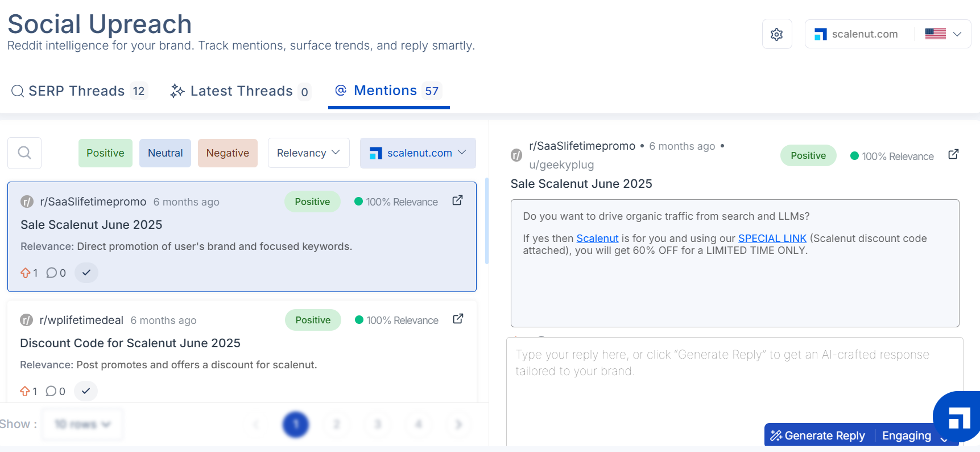The width and height of the screenshot is (980, 452).
Task: Open the settings gear icon
Action: (x=776, y=34)
